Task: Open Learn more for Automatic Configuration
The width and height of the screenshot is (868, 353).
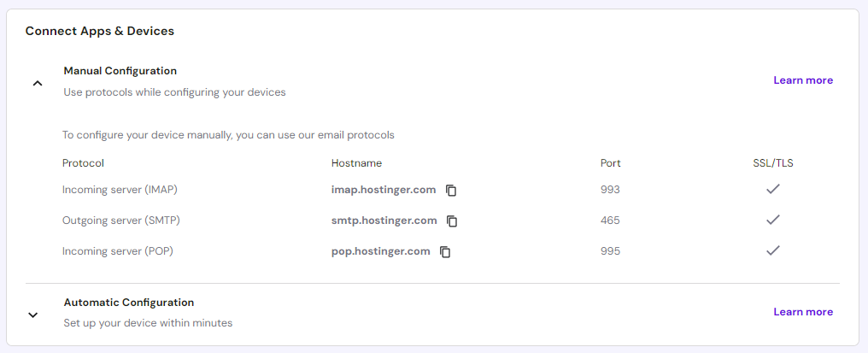Action: (x=802, y=312)
